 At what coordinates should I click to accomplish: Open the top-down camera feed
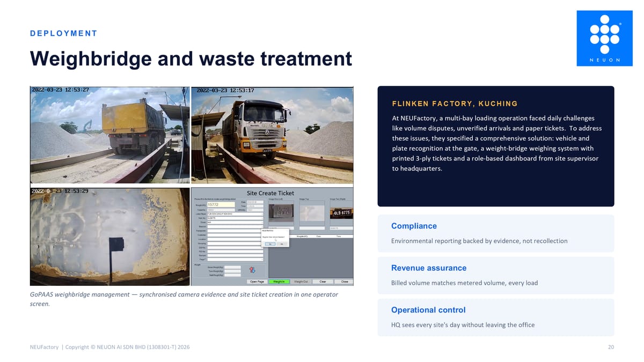point(109,236)
